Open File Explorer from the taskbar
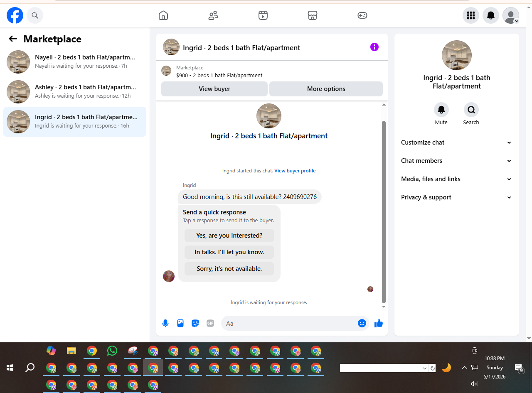The image size is (532, 393). pyautogui.click(x=71, y=351)
